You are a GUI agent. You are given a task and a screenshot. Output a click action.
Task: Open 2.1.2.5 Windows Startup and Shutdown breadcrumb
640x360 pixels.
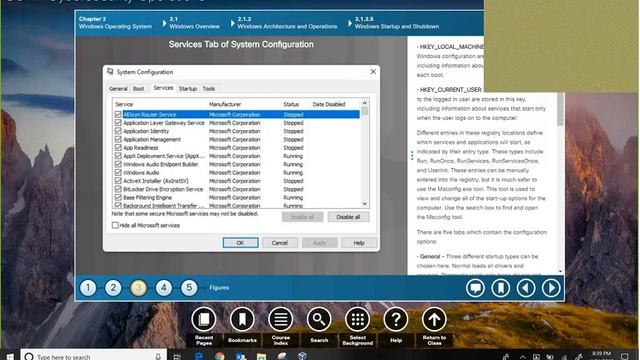click(397, 23)
